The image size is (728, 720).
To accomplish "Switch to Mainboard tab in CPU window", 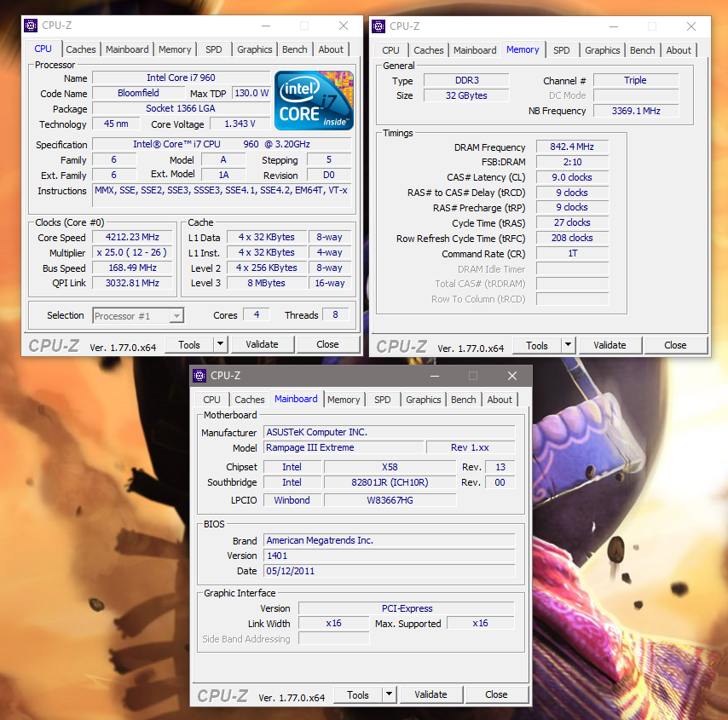I will click(x=127, y=49).
